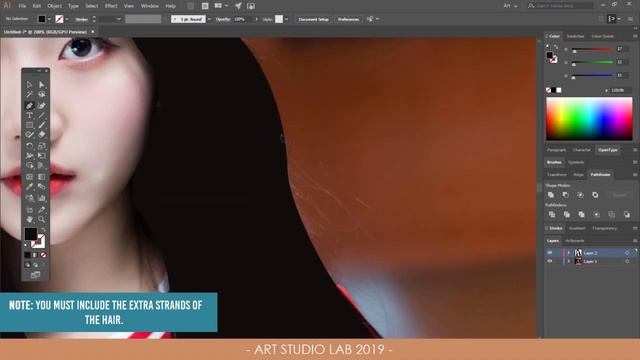Click the None color icon in toolbox
Screen dimensions: 640x360
click(x=43, y=255)
